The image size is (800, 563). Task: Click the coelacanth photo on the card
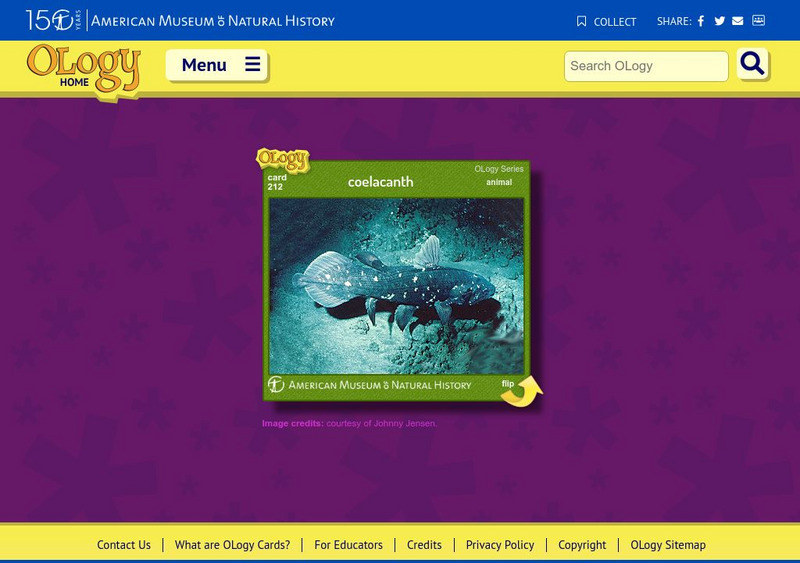coord(396,286)
